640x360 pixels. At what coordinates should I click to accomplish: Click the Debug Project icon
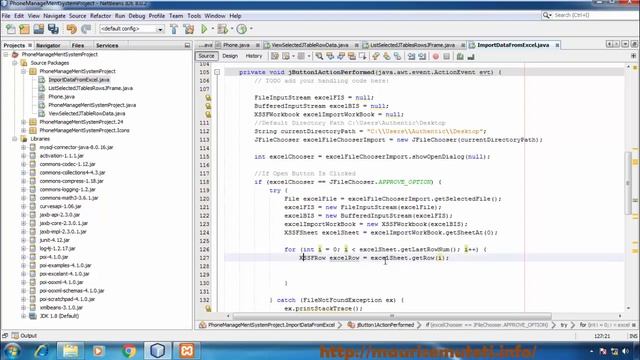(222, 29)
